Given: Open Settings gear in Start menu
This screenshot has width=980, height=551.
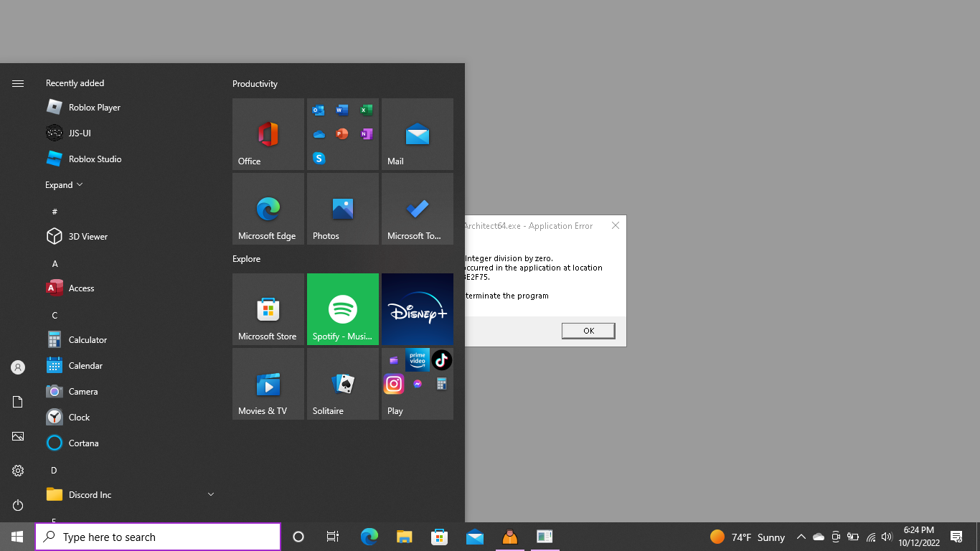Looking at the screenshot, I should [18, 471].
